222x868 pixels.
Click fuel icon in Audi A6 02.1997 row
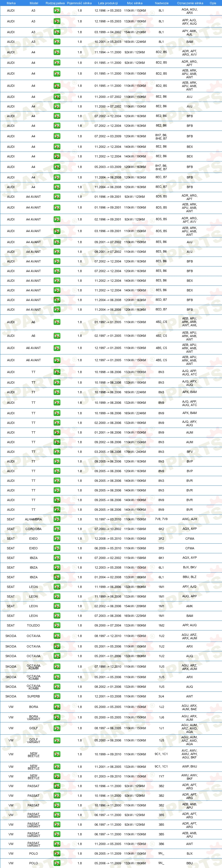click(57, 336)
